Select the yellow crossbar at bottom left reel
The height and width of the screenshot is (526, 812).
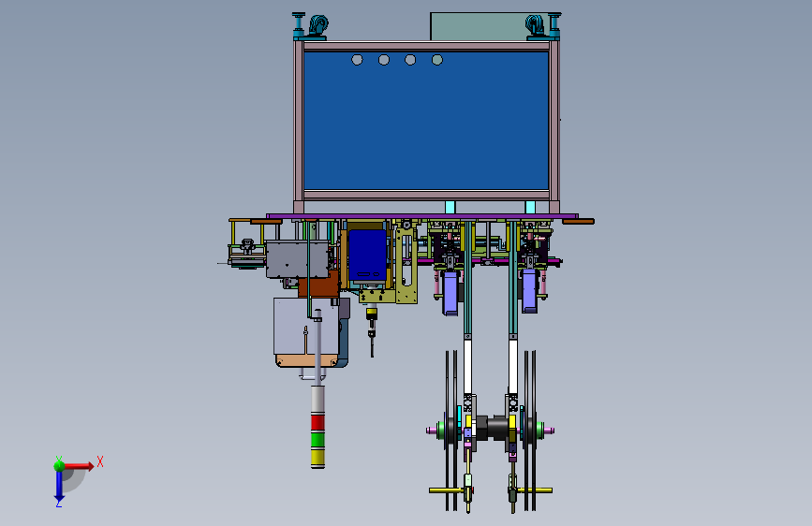coord(447,490)
